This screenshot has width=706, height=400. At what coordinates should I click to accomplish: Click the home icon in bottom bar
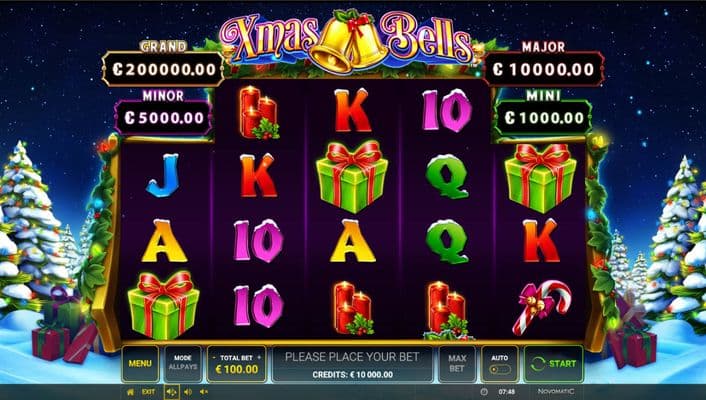tap(130, 392)
